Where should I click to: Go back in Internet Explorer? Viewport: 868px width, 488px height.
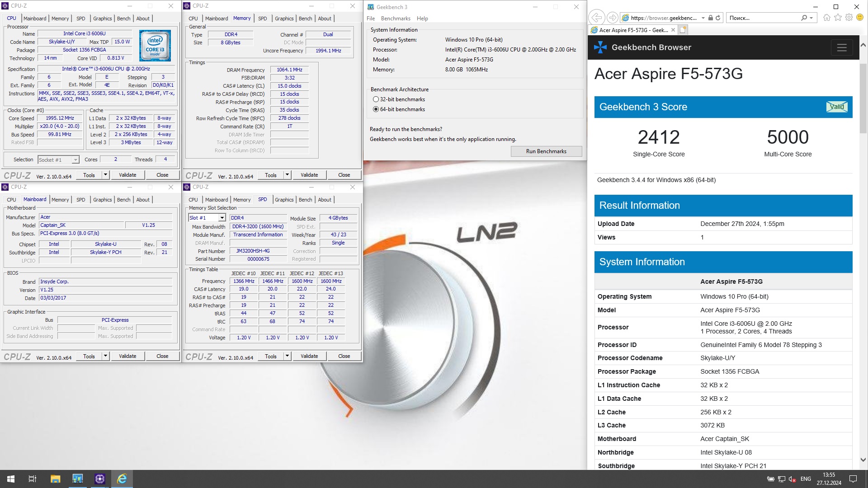597,18
